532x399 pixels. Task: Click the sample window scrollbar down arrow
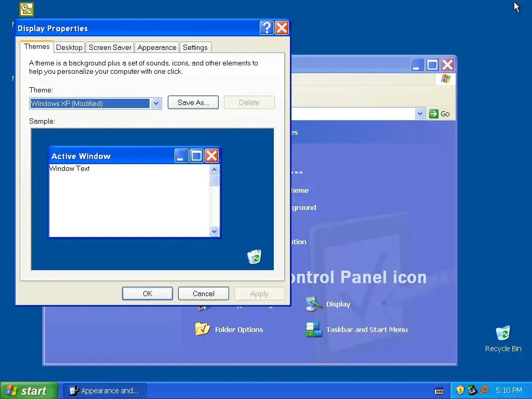coord(214,231)
